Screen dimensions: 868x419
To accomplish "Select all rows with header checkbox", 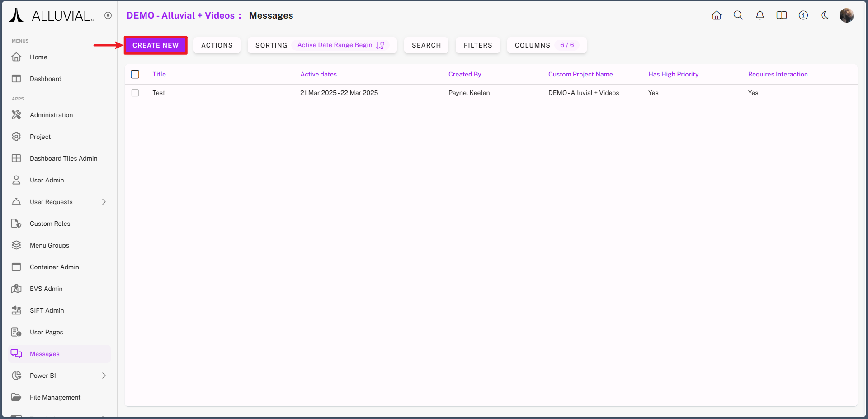I will click(135, 74).
